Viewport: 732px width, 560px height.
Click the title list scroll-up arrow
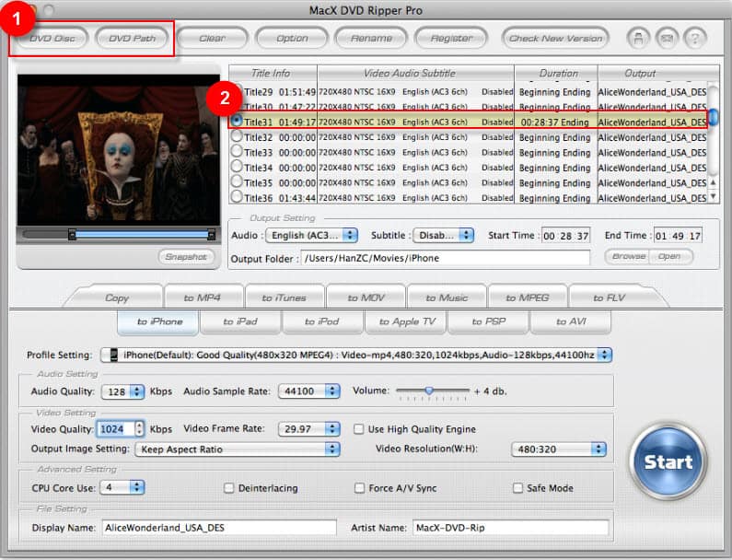[713, 182]
